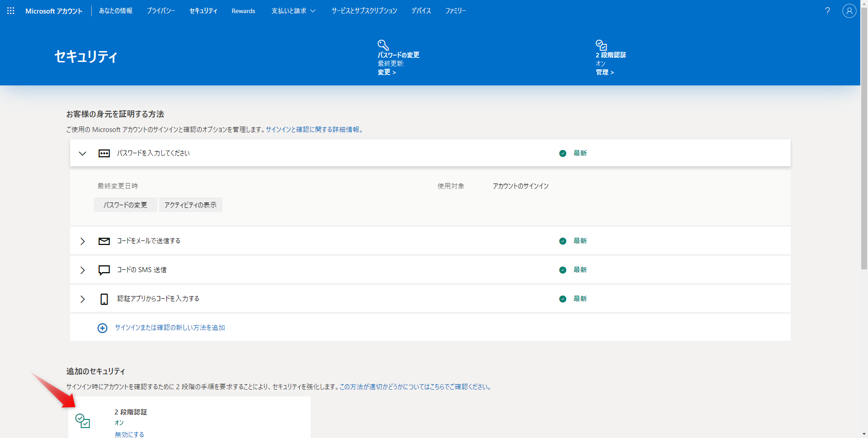Click the envelope icon for email code
Viewport: 868px width, 438px height.
click(x=104, y=241)
